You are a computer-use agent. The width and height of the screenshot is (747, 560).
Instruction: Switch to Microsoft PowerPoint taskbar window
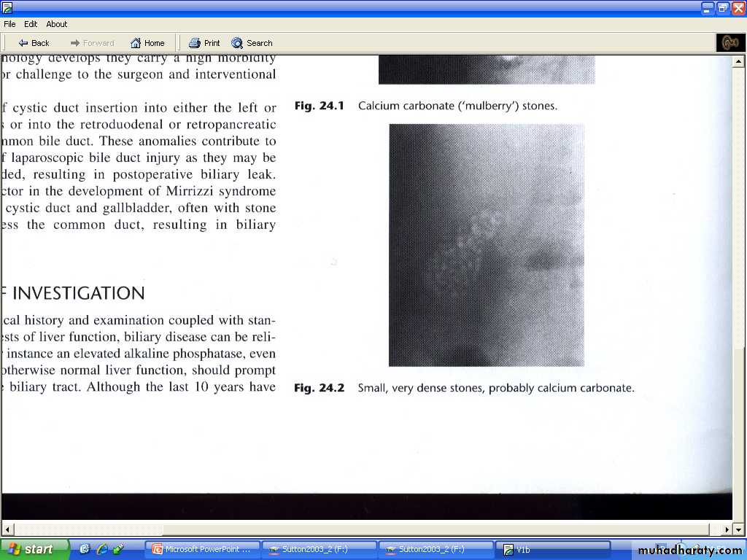click(x=201, y=550)
